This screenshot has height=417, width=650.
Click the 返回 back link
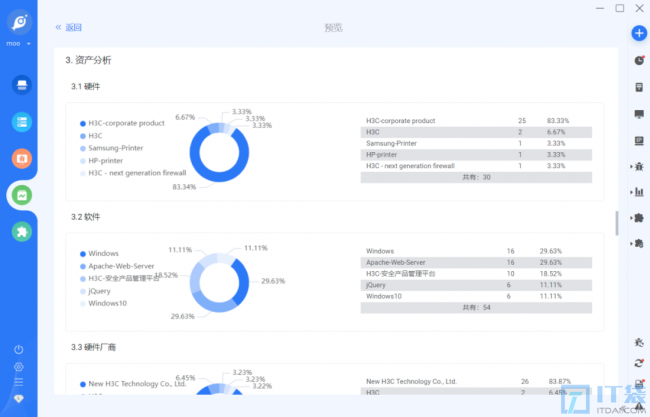(69, 27)
